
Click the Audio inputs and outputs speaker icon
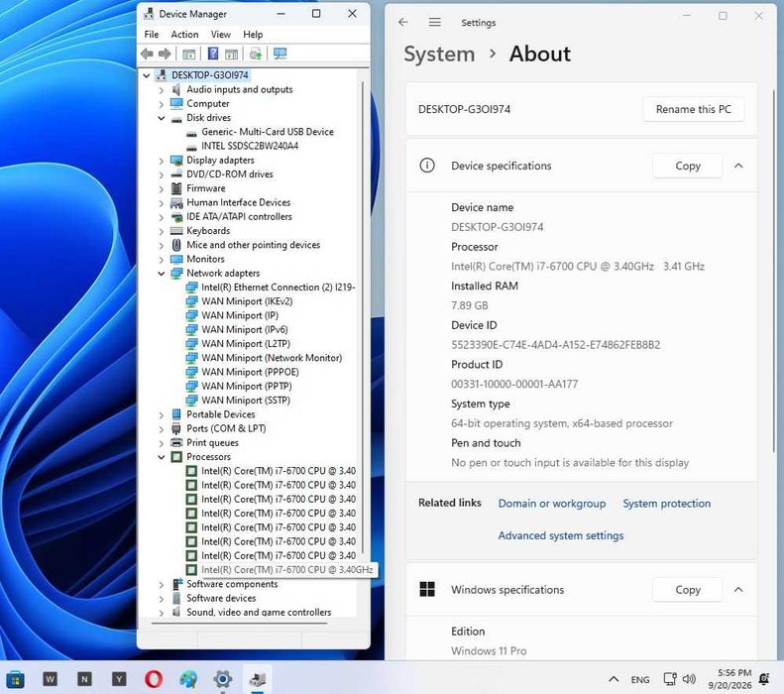click(x=176, y=89)
